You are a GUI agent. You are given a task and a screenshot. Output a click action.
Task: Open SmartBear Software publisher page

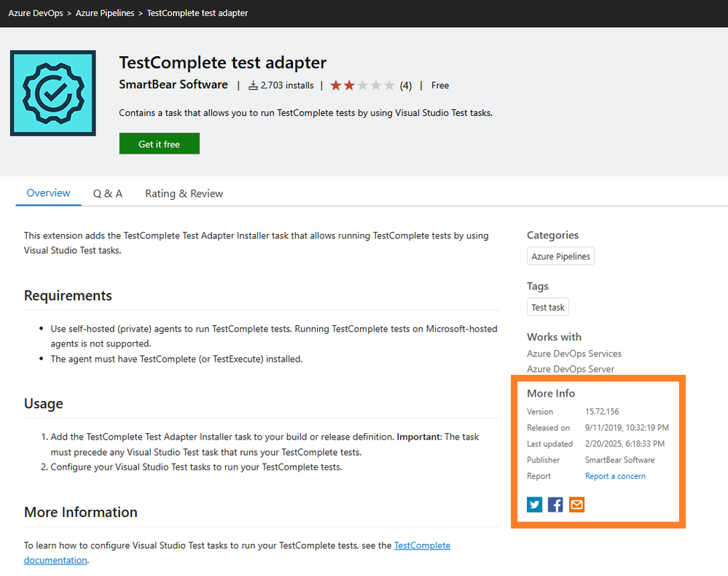point(173,85)
